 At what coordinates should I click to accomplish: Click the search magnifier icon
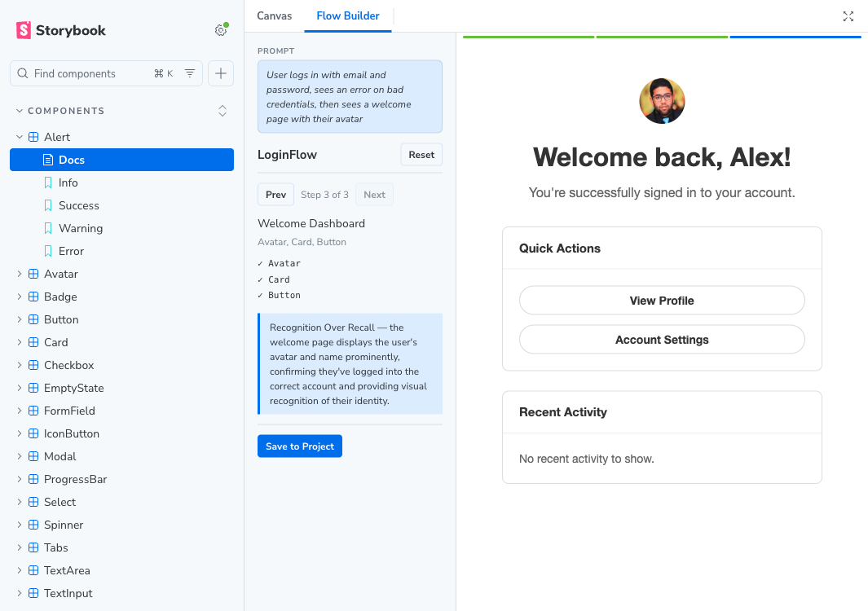click(x=23, y=73)
